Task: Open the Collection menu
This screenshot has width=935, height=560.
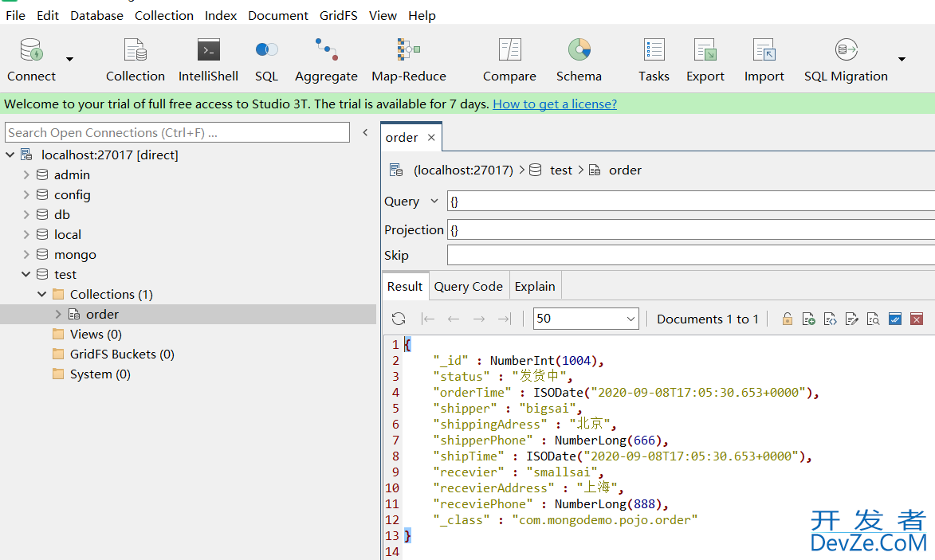Action: click(164, 15)
